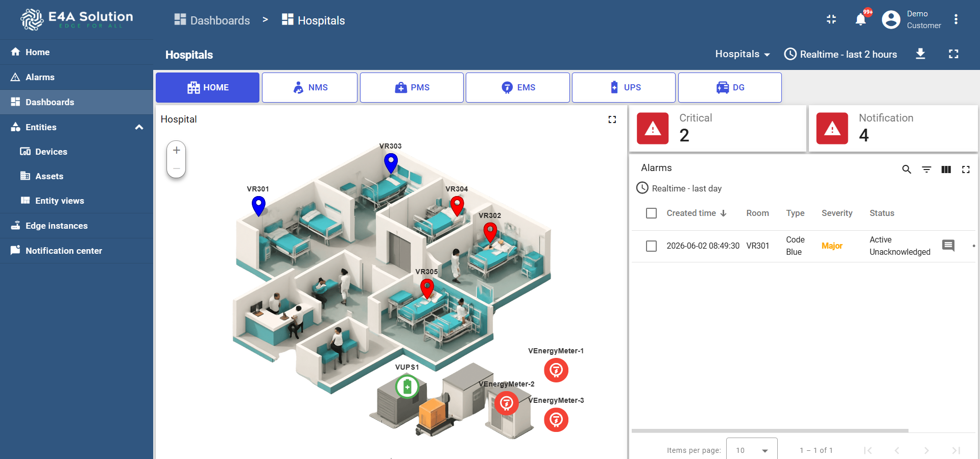The image size is (980, 459).
Task: Exit fullscreen with the collapse icon in header
Action: [831, 19]
